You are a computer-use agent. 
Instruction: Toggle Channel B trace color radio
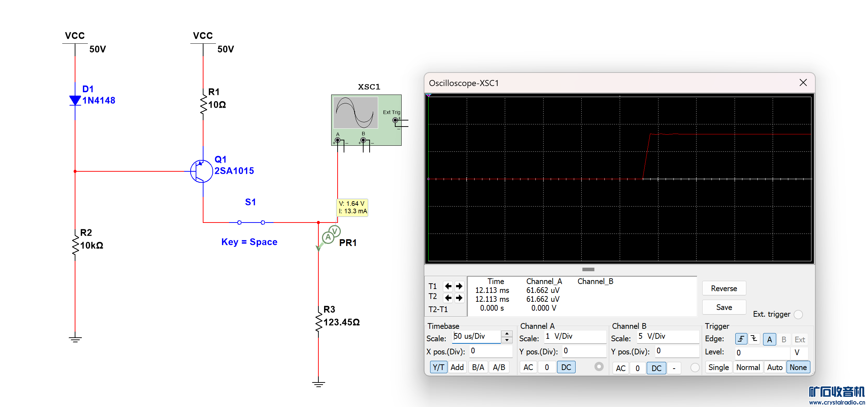[x=694, y=368]
